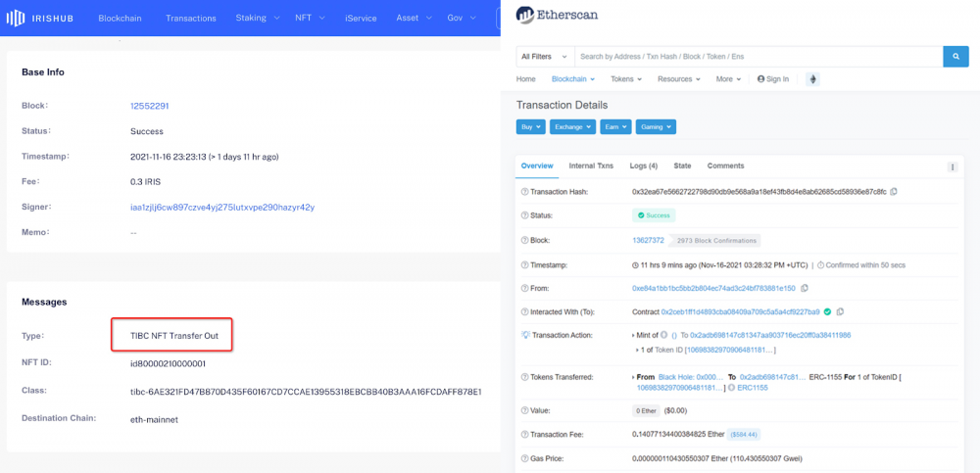Image resolution: width=980 pixels, height=473 pixels.
Task: Click the lightbulb icon beside Transaction Action
Action: point(525,335)
